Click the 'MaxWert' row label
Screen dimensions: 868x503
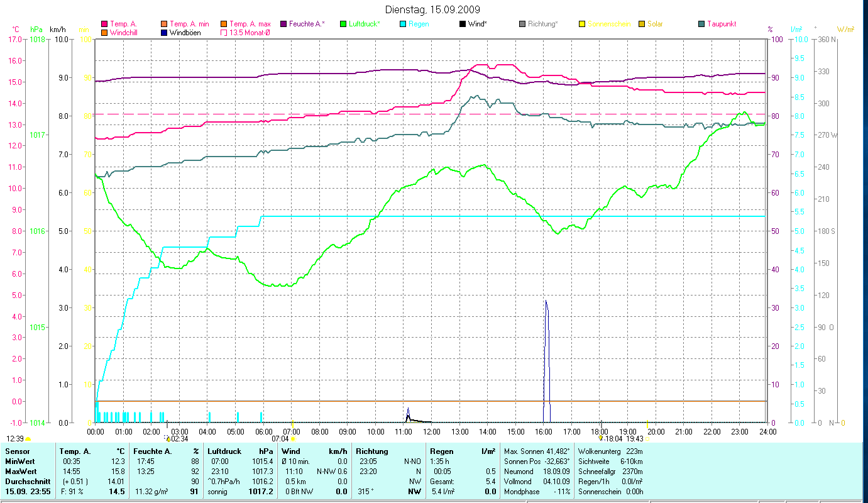coord(20,472)
